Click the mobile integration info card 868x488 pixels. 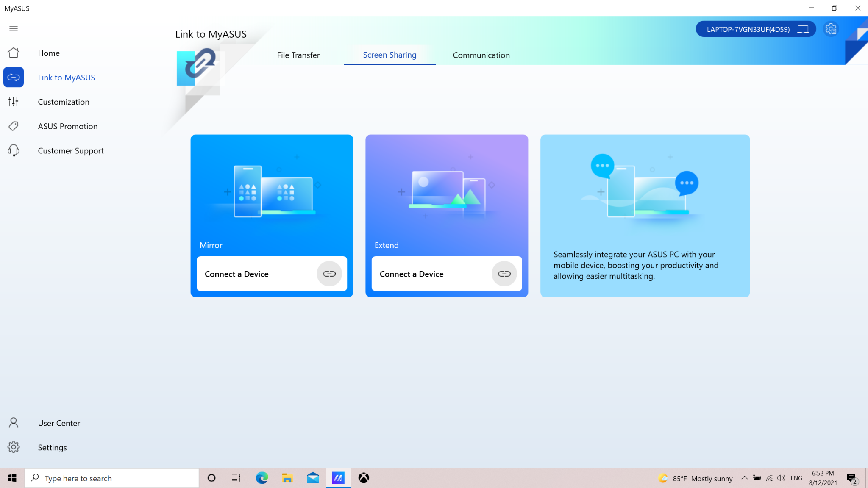tap(645, 216)
